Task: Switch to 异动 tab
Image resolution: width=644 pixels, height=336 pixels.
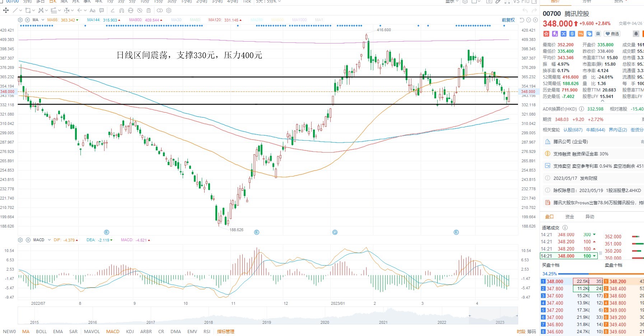Action: click(x=590, y=217)
